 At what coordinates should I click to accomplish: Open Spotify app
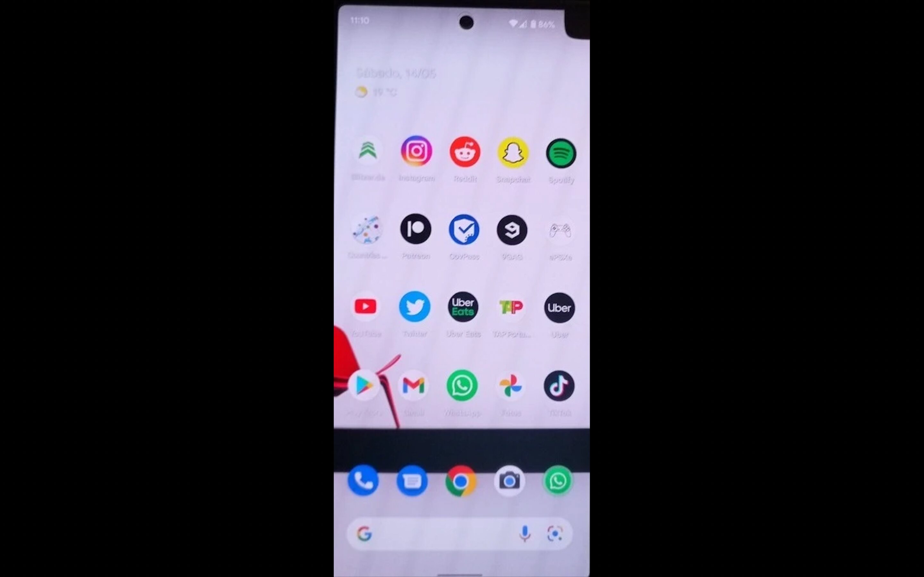(x=561, y=152)
